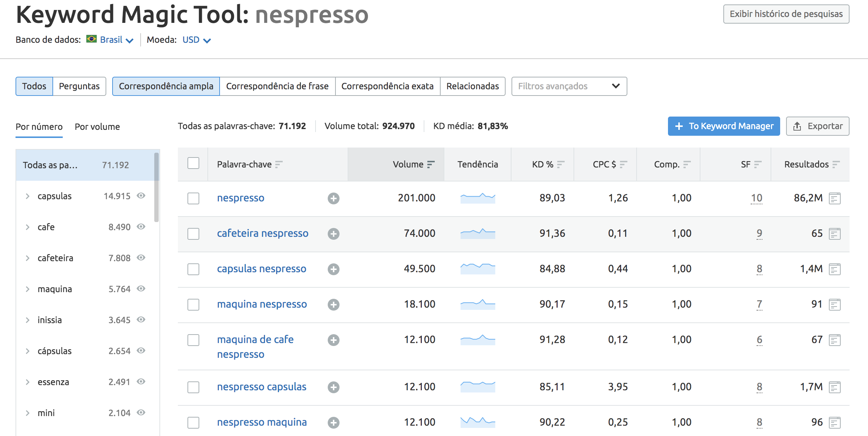Add nespresso capsulas via plus icon

point(334,387)
